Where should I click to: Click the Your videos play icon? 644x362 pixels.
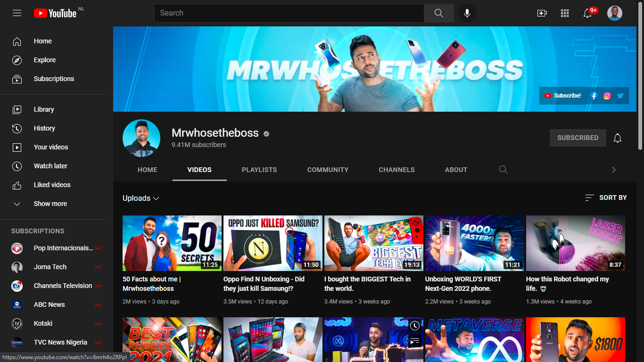pos(17,147)
